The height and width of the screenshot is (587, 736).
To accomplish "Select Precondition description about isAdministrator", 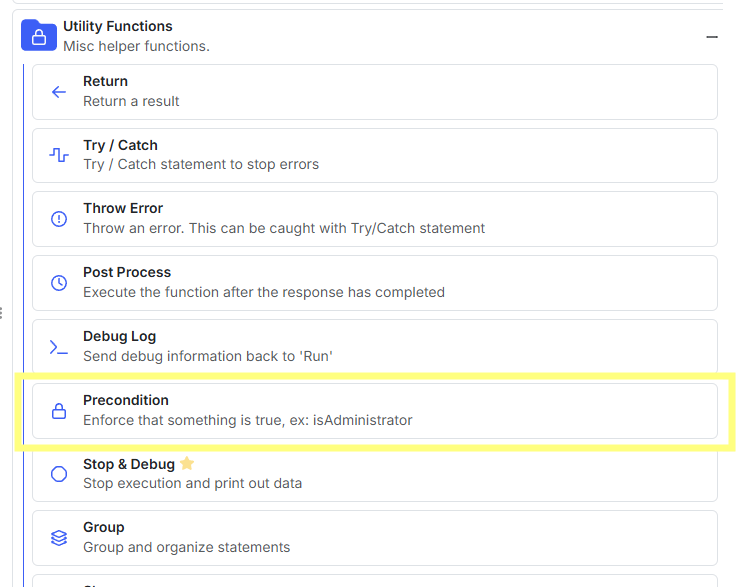I will click(x=248, y=420).
